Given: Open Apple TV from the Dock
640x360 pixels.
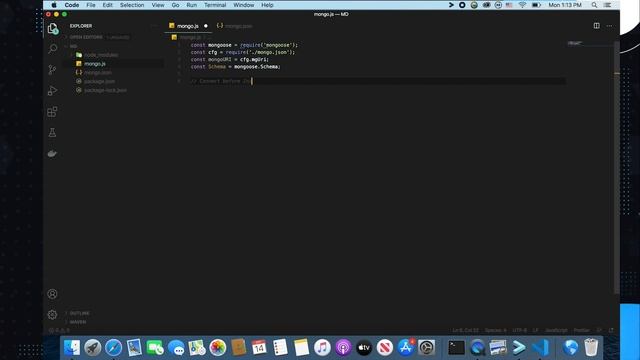Looking at the screenshot, I should pyautogui.click(x=364, y=348).
